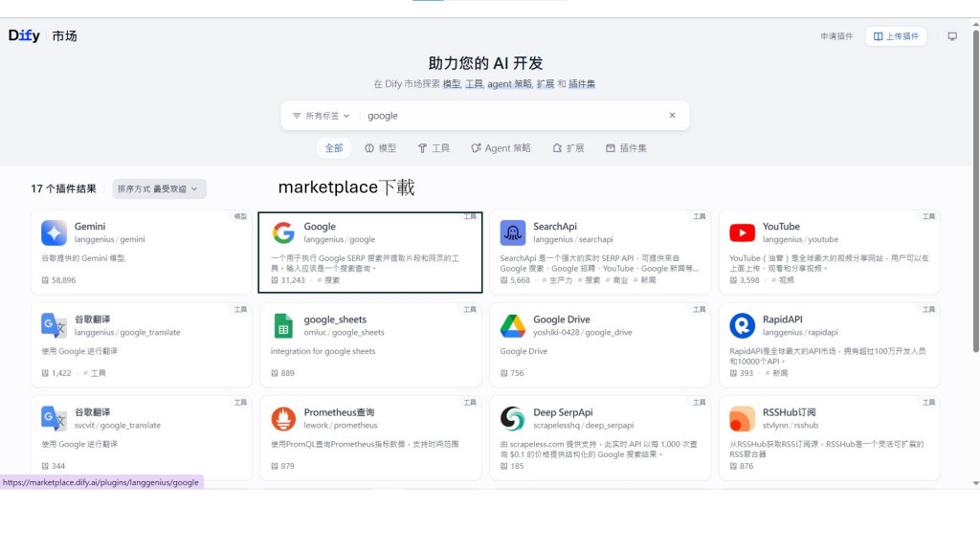Click the 申请插件 link
The width and height of the screenshot is (980, 551).
[x=836, y=36]
